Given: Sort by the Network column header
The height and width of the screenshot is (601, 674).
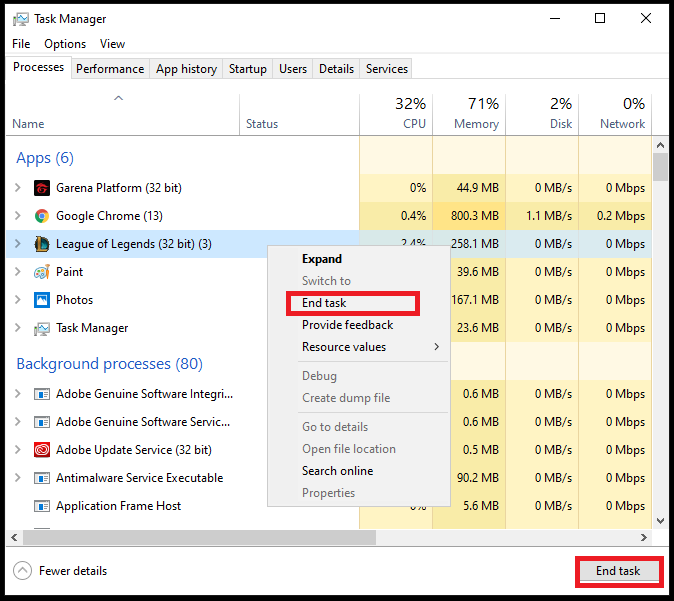Looking at the screenshot, I should (615, 114).
